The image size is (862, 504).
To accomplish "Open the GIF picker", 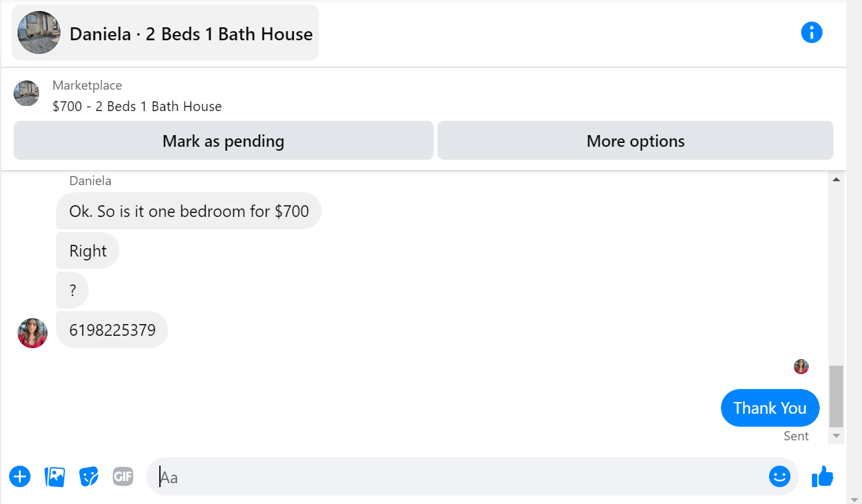I will tap(123, 477).
